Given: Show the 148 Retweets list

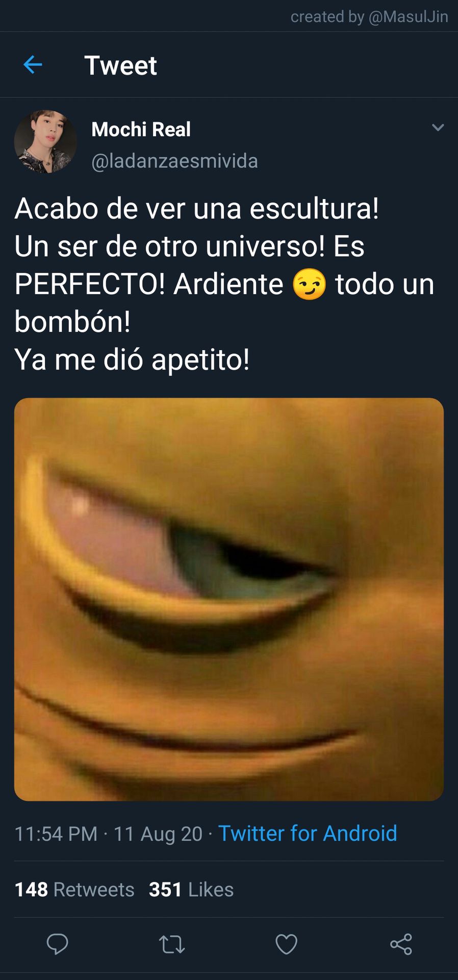Looking at the screenshot, I should pos(74,890).
